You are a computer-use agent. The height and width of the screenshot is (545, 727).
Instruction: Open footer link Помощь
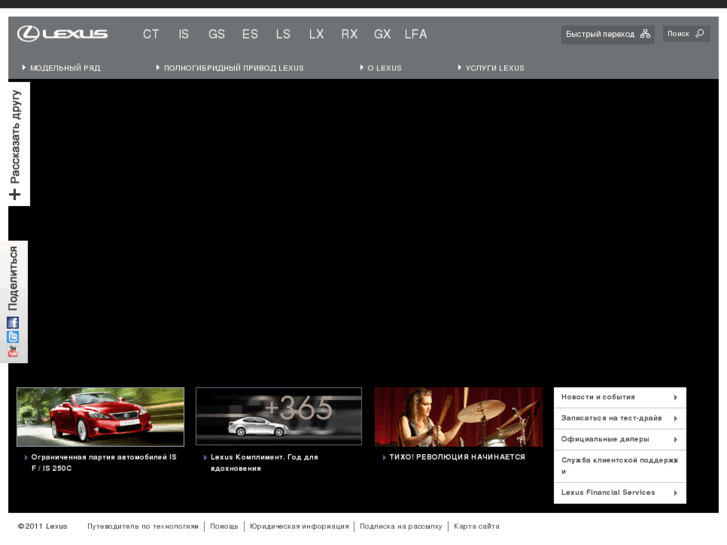click(x=224, y=526)
